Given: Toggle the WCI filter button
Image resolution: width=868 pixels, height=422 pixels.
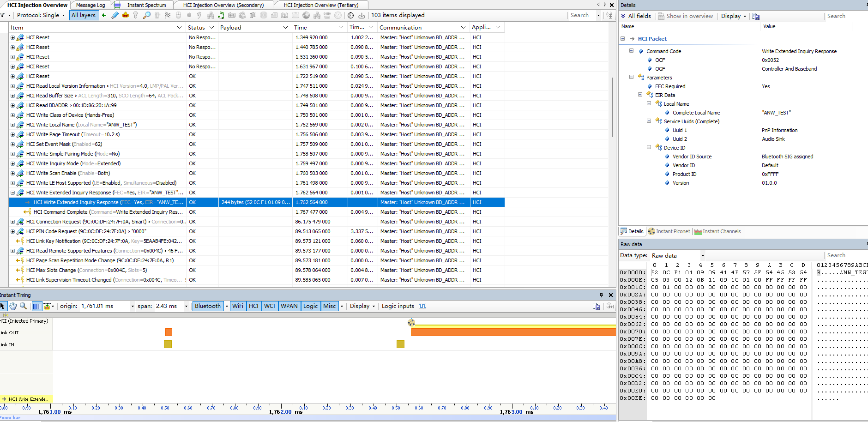Looking at the screenshot, I should pyautogui.click(x=270, y=306).
